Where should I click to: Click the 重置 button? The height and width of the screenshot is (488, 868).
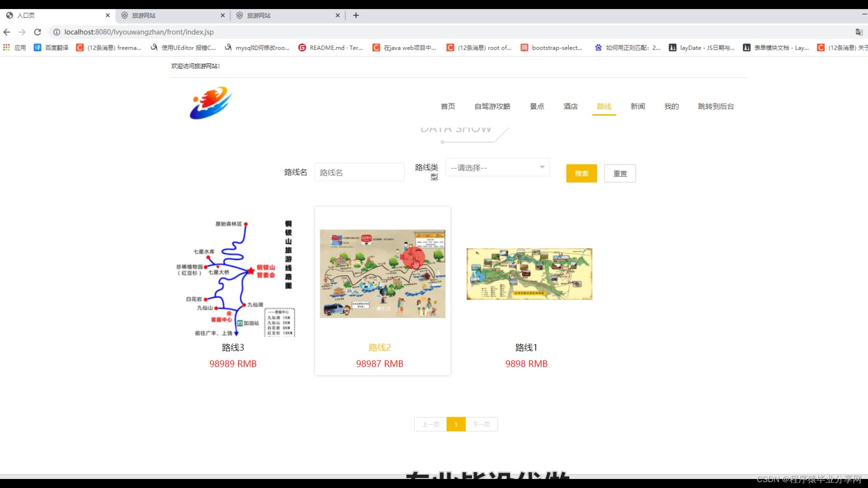click(620, 174)
